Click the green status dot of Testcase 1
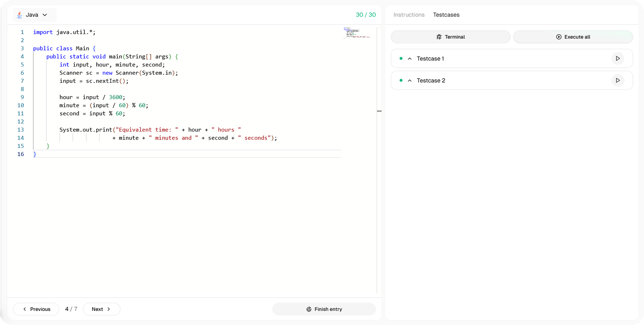The height and width of the screenshot is (325, 644). tap(401, 59)
